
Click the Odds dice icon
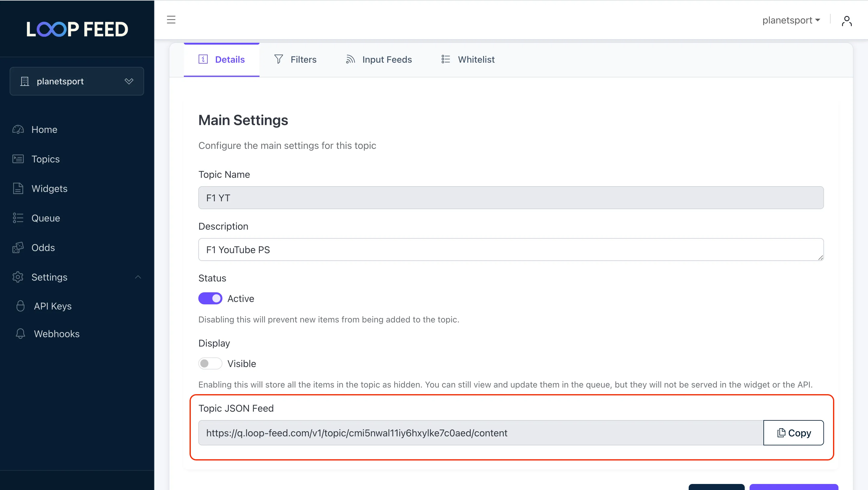(18, 247)
